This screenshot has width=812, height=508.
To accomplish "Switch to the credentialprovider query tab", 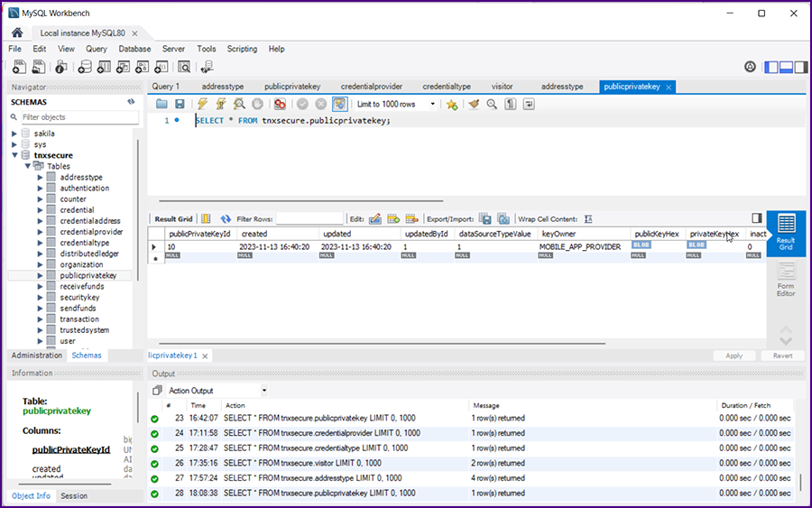I will 372,87.
